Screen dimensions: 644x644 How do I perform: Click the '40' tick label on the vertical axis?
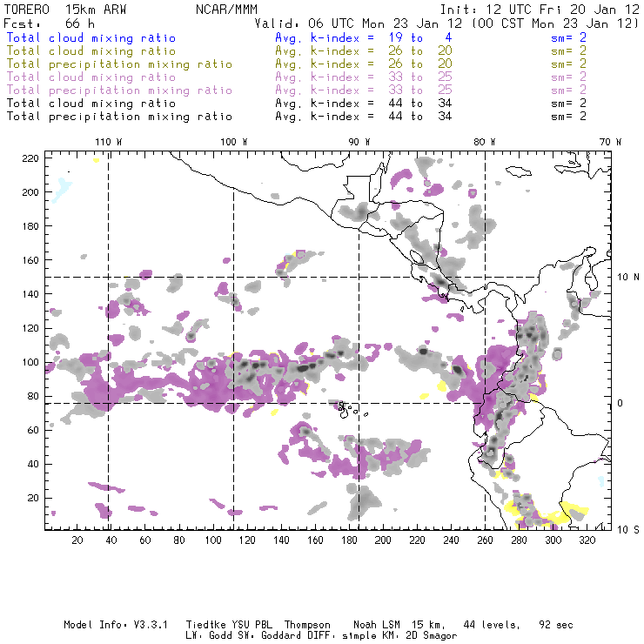tap(33, 464)
